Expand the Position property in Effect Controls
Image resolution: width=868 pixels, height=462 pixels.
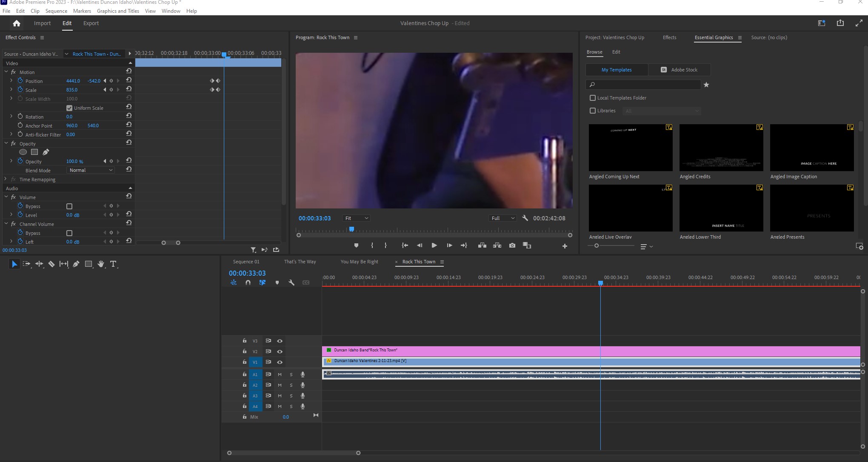tap(11, 80)
